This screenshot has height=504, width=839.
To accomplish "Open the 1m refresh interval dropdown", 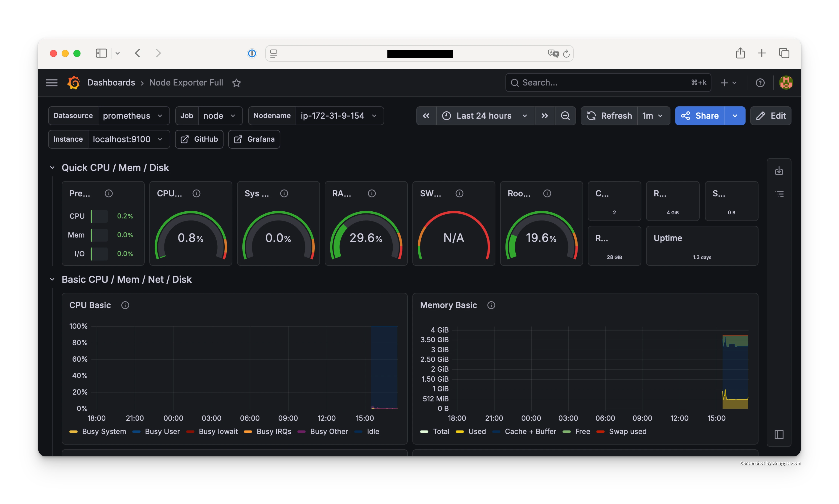I will click(653, 116).
